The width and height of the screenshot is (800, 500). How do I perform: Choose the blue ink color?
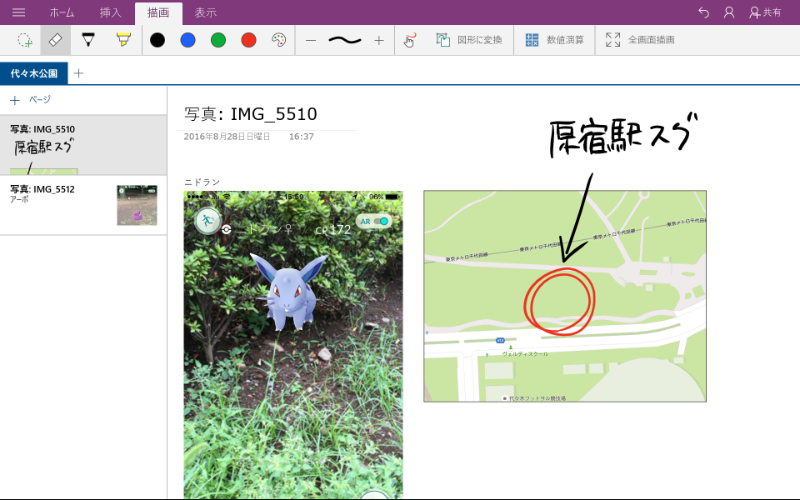click(188, 40)
